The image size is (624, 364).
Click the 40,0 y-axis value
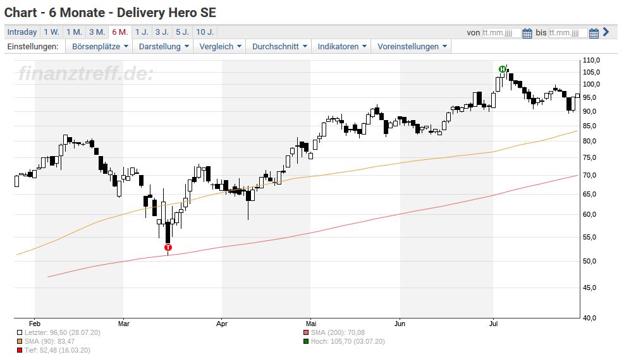pyautogui.click(x=590, y=318)
